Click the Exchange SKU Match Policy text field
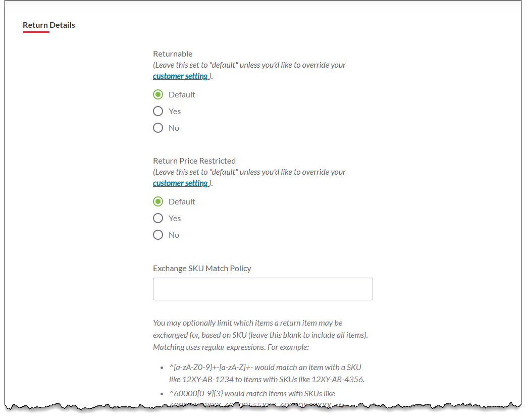The image size is (526, 420). click(262, 289)
